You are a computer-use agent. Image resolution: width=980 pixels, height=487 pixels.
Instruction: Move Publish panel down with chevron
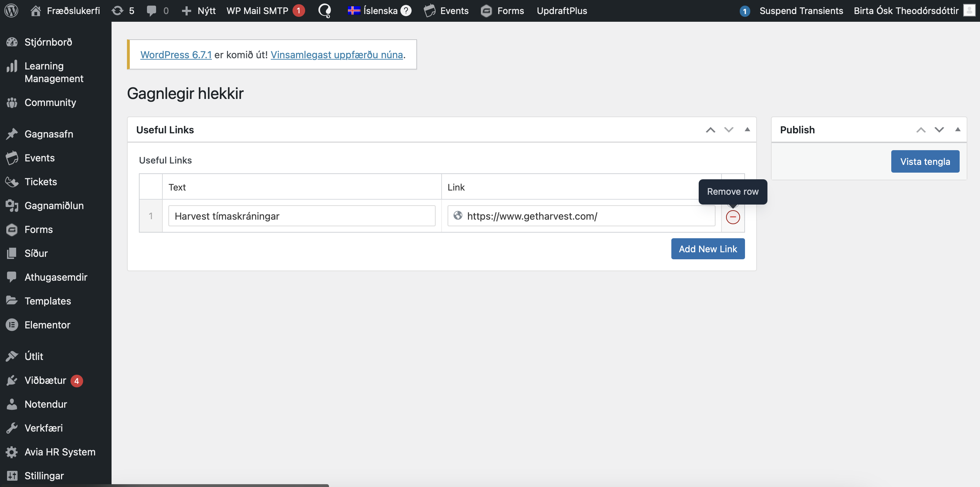pos(939,130)
